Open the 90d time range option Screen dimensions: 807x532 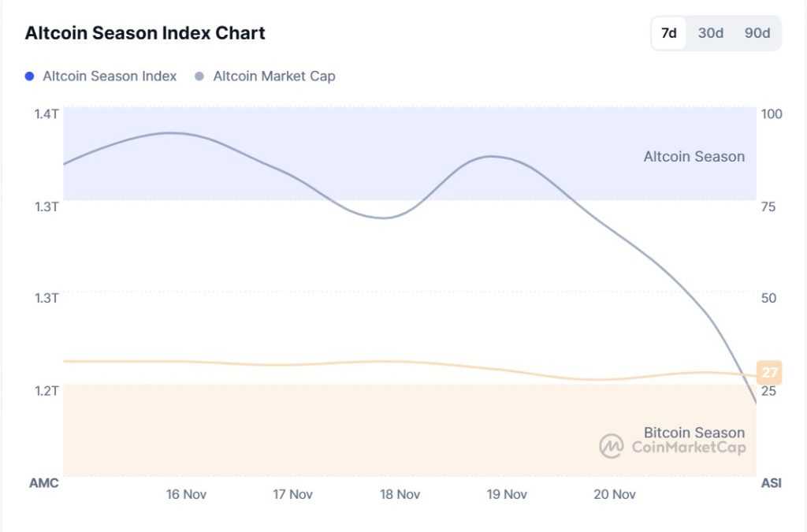pos(757,33)
